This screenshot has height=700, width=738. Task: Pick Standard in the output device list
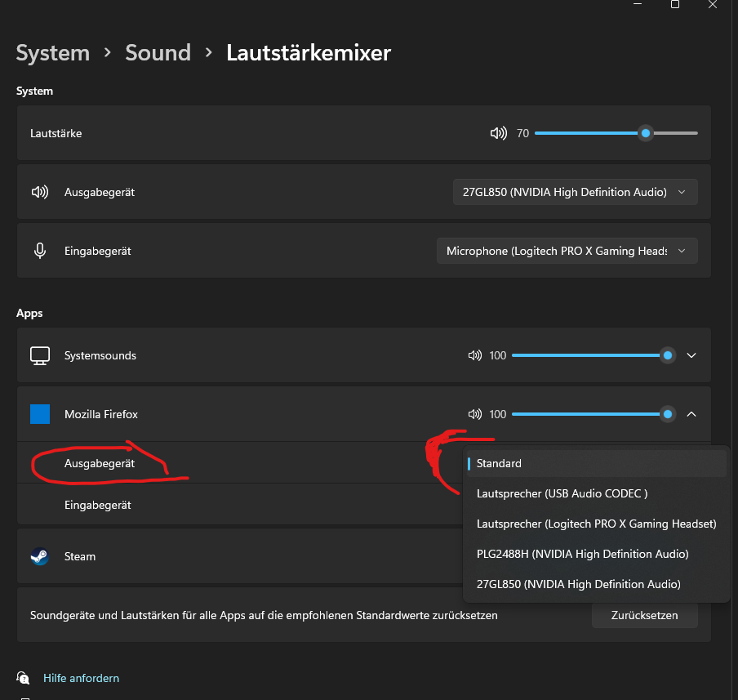pos(499,463)
